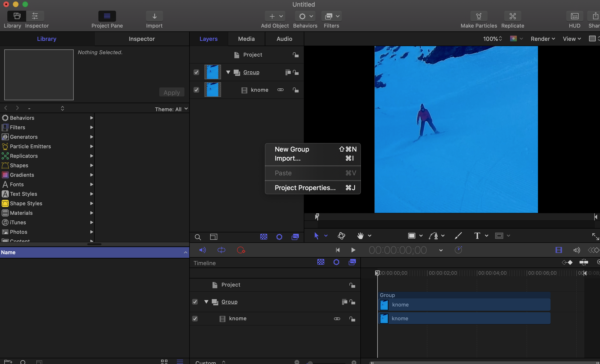Toggle loop playback
600x364 pixels.
coord(221,250)
